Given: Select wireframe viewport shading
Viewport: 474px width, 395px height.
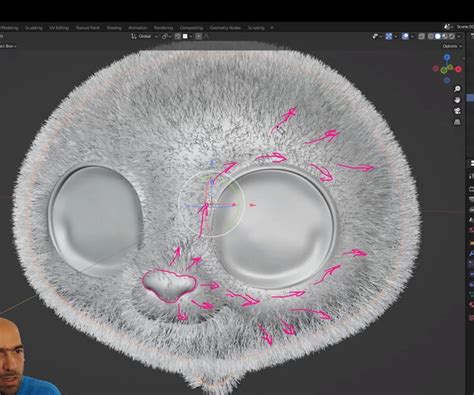Looking at the screenshot, I should point(431,36).
